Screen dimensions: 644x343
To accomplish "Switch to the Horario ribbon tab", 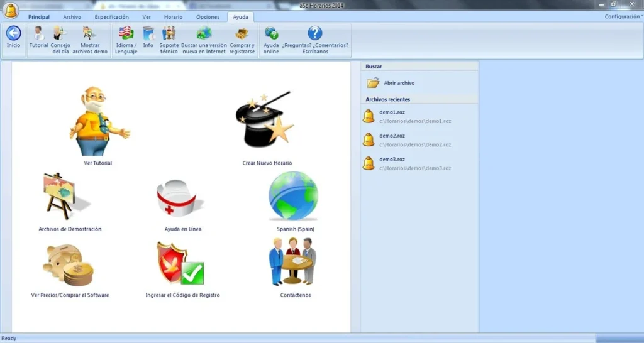I will [x=173, y=17].
